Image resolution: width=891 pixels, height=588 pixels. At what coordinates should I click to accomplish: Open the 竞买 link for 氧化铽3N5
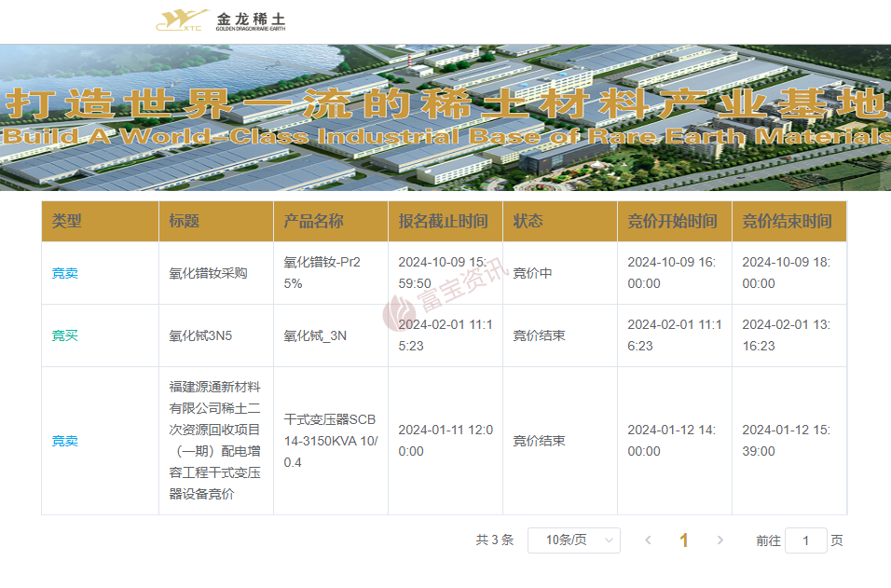click(65, 335)
